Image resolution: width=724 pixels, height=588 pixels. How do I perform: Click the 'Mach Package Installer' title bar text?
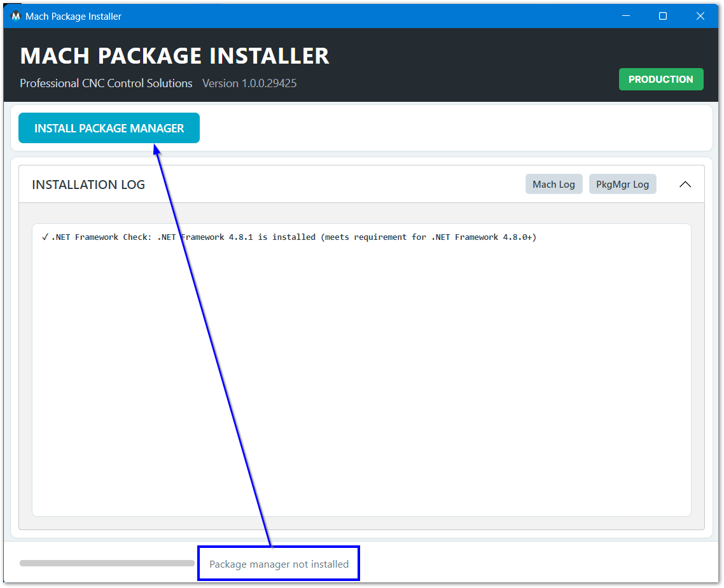click(73, 16)
